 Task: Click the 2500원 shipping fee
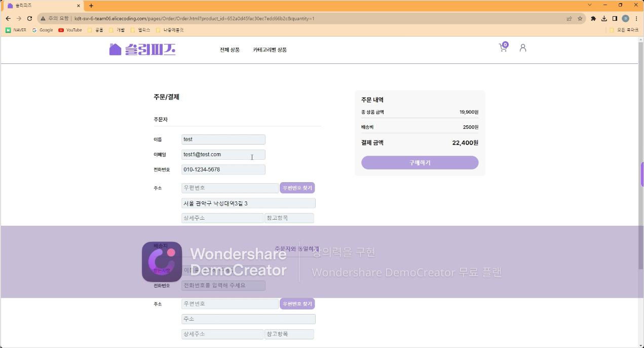(x=471, y=127)
